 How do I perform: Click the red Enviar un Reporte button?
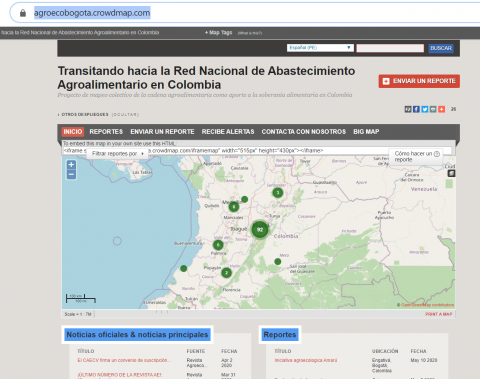tap(419, 81)
